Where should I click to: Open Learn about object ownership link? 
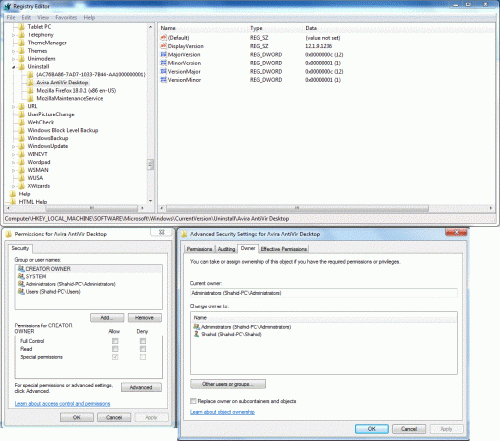(x=222, y=412)
